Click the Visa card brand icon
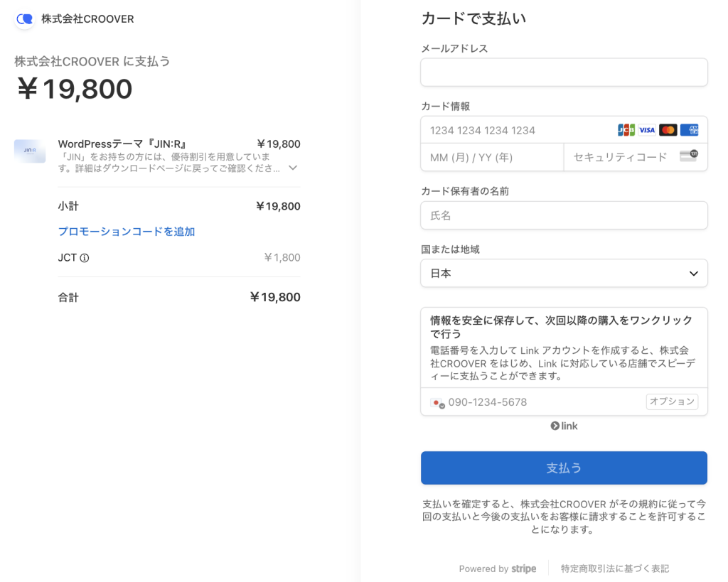Viewport: 728px width, 582px height. [647, 130]
